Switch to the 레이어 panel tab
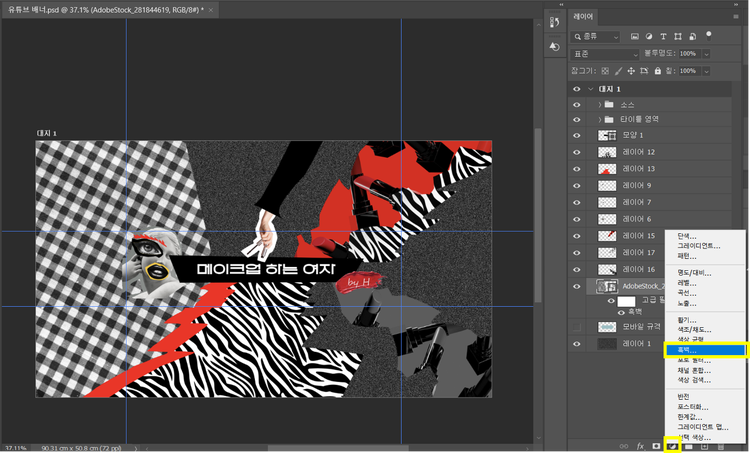 [583, 17]
